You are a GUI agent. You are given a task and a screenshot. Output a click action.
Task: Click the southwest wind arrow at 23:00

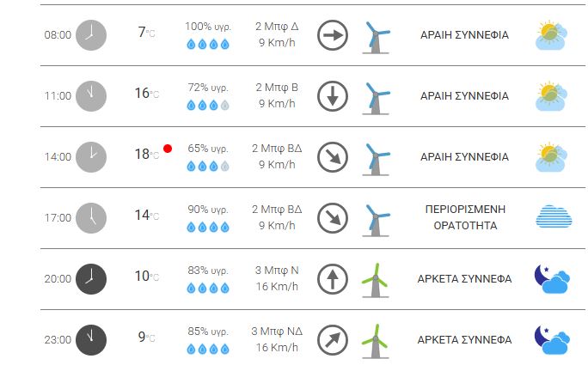(x=332, y=340)
